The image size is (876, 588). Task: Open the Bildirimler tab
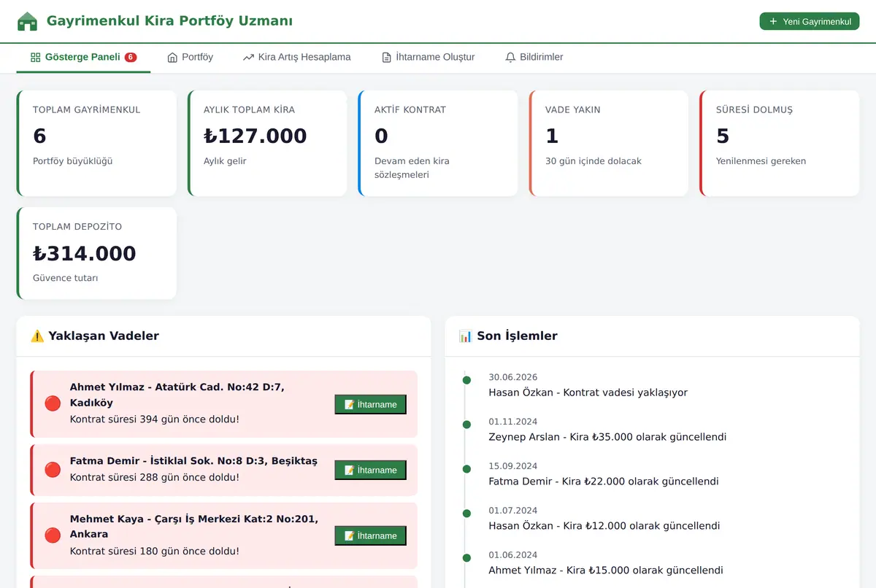point(534,57)
